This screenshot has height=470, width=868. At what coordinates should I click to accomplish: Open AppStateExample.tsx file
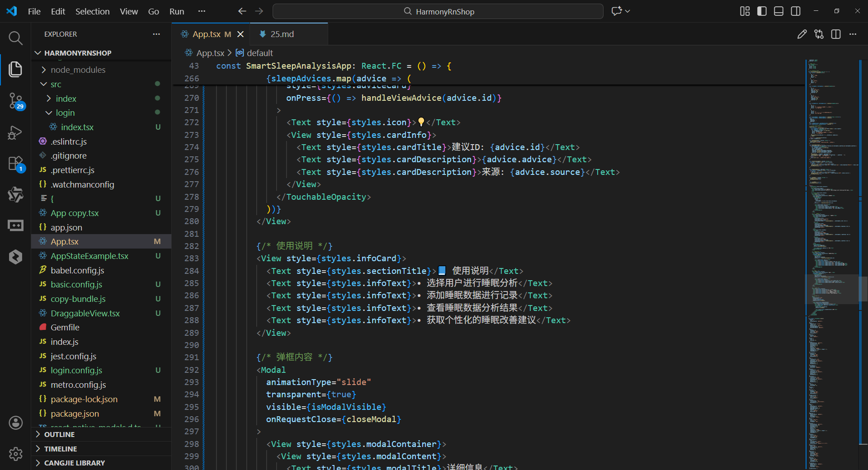(101, 256)
